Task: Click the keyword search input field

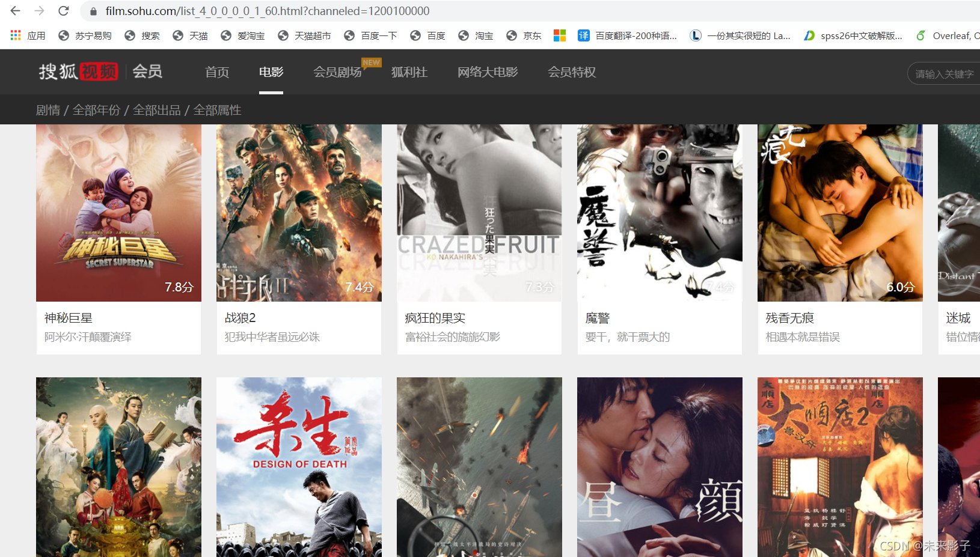Action: click(x=944, y=74)
